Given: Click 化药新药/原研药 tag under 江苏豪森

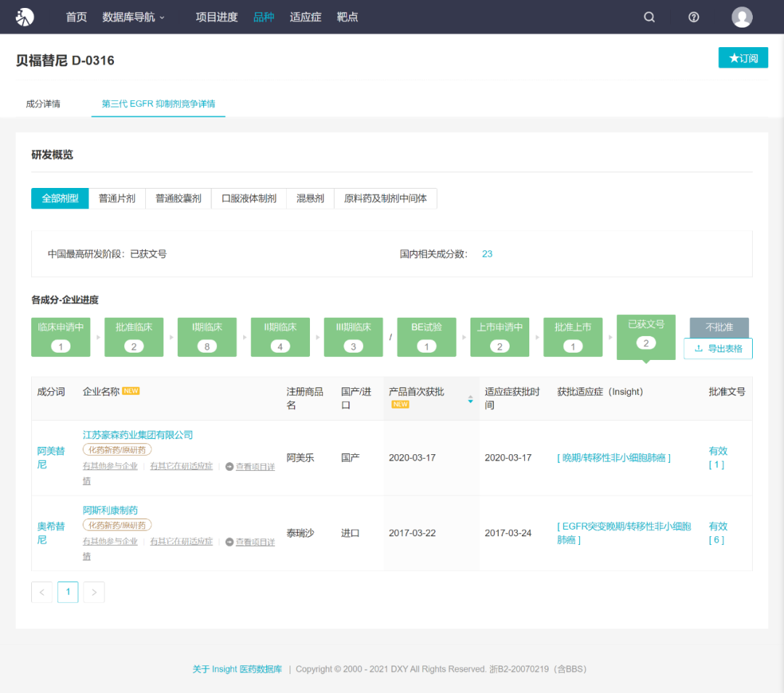Looking at the screenshot, I should (117, 450).
